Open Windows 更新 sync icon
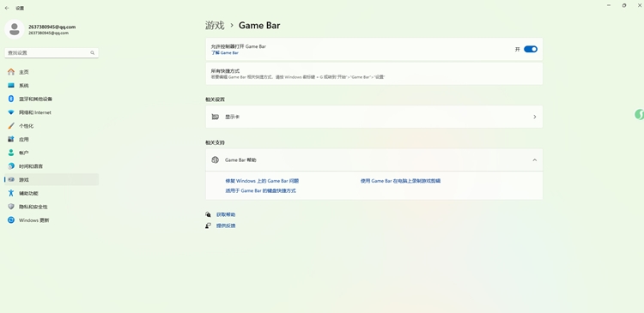The width and height of the screenshot is (644, 313). tap(11, 220)
